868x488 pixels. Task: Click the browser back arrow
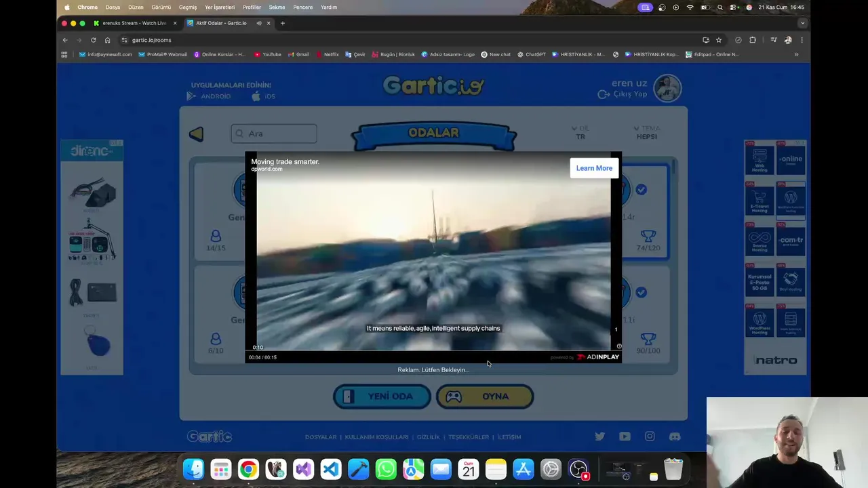[x=65, y=40]
